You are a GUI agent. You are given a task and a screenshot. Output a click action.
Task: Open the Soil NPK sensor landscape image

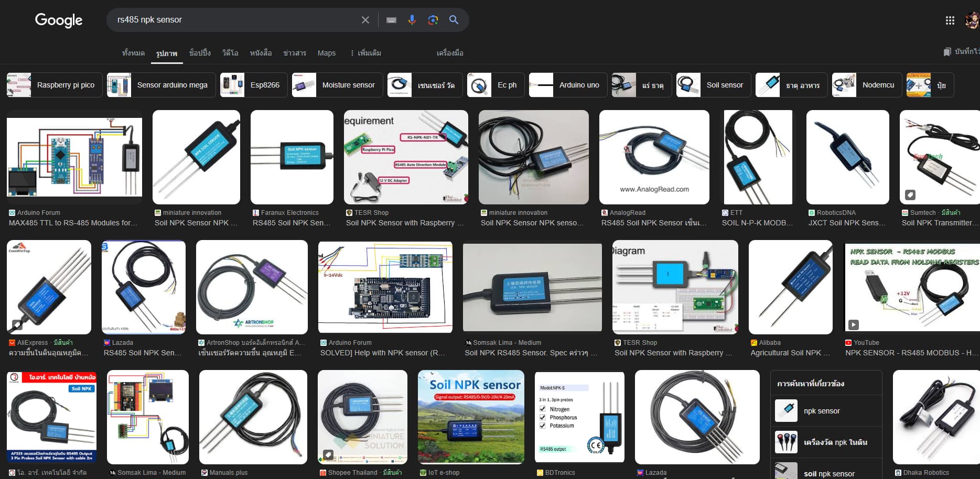pos(471,417)
